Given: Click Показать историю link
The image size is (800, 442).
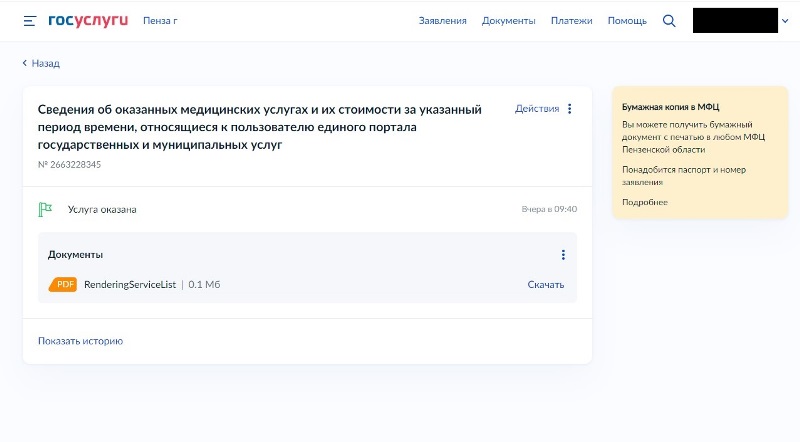Looking at the screenshot, I should pos(81,341).
